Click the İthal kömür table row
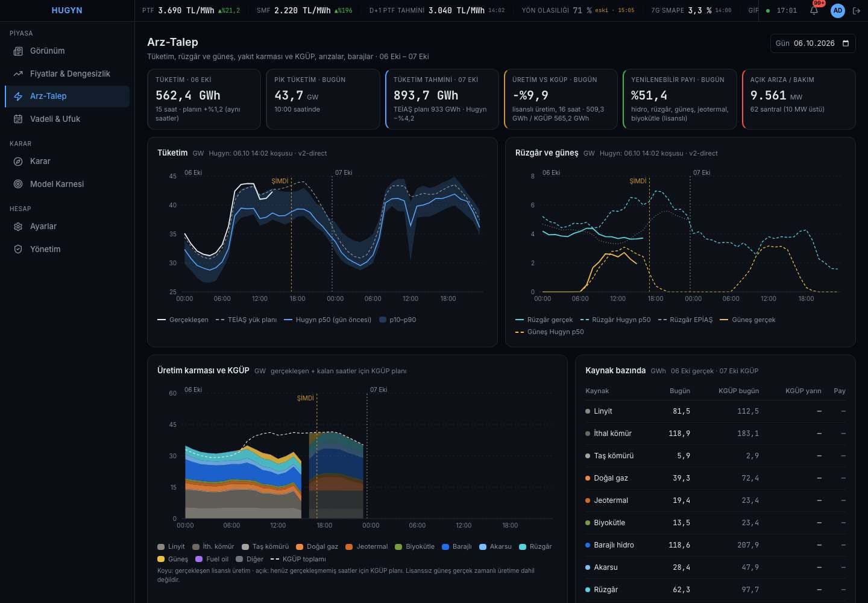Screen dimensions: 868x603 (x=715, y=434)
